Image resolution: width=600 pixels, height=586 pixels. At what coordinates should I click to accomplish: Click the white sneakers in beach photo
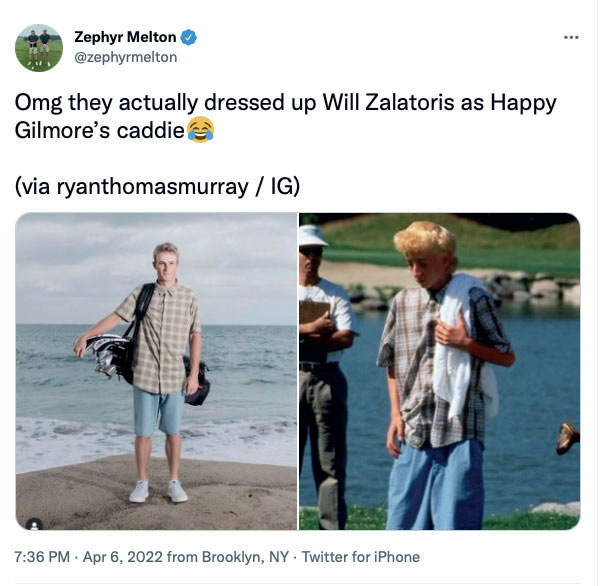click(x=158, y=491)
